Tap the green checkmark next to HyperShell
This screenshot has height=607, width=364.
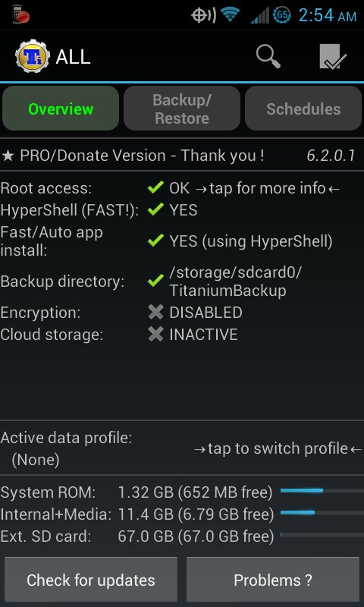(x=155, y=210)
